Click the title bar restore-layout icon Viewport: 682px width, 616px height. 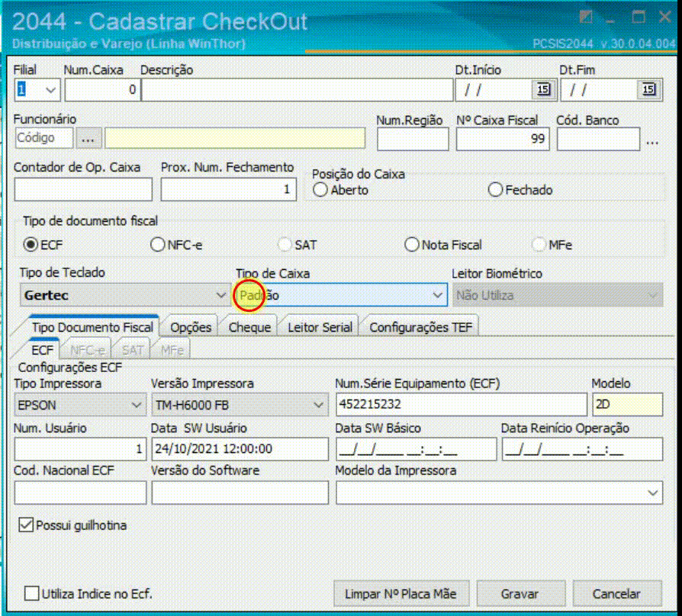tap(586, 18)
